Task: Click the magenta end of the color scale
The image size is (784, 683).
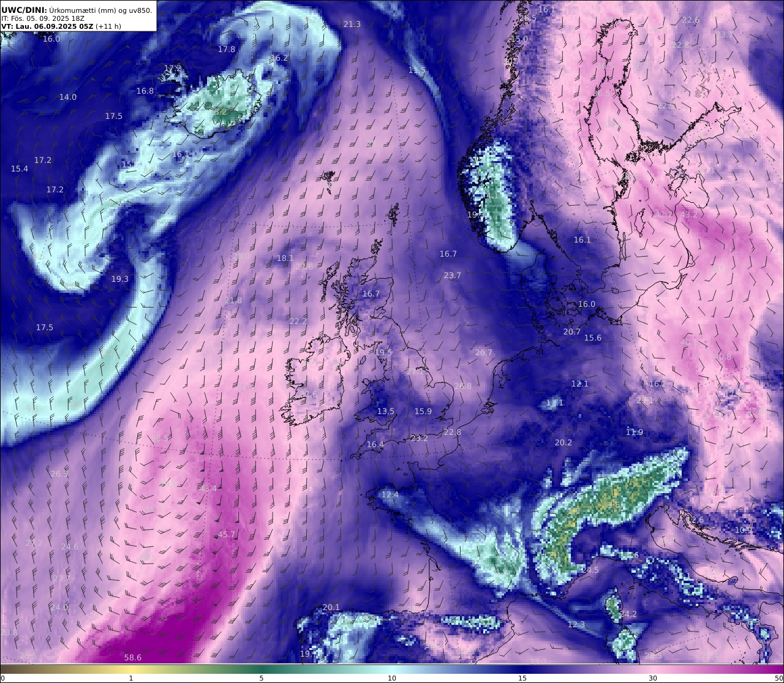Action: 772,670
